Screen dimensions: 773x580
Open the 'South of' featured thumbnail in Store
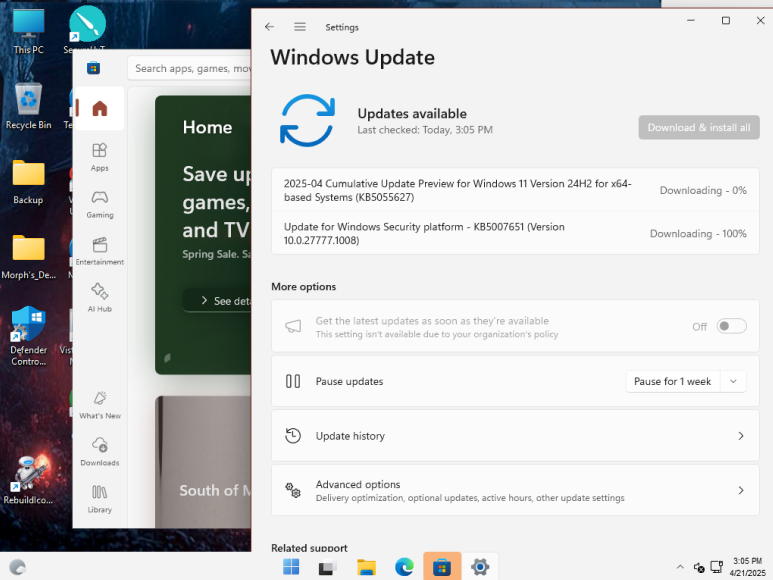click(203, 462)
